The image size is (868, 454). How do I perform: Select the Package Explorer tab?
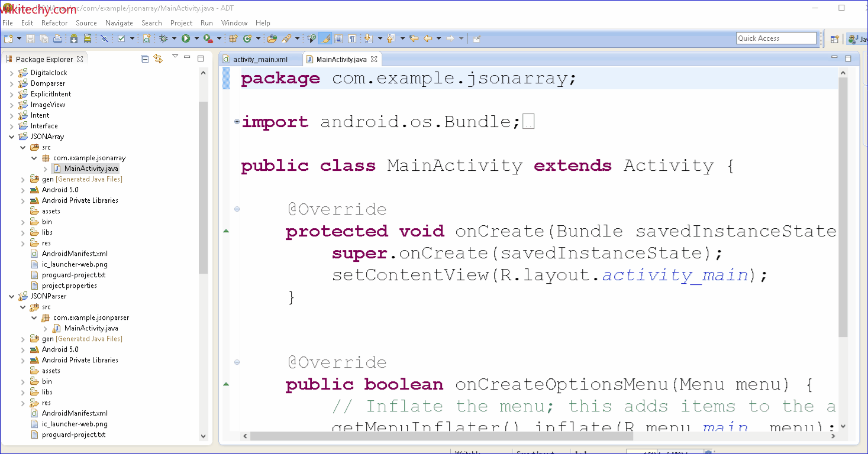tap(44, 59)
